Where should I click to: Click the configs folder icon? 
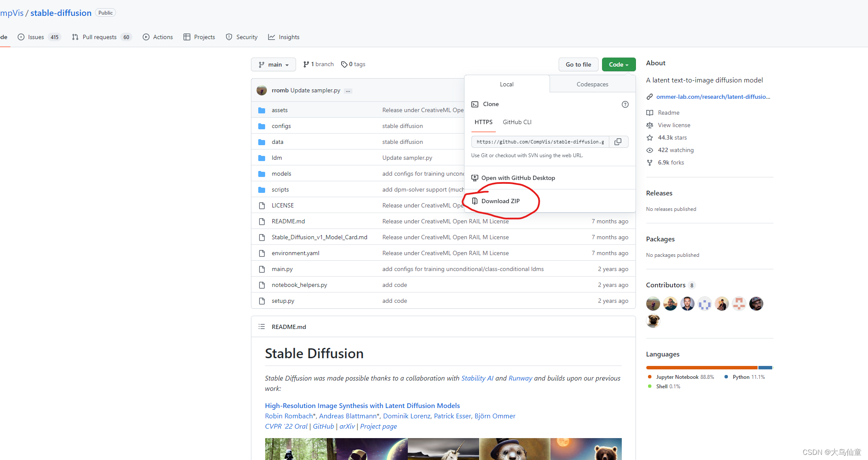pyautogui.click(x=262, y=126)
